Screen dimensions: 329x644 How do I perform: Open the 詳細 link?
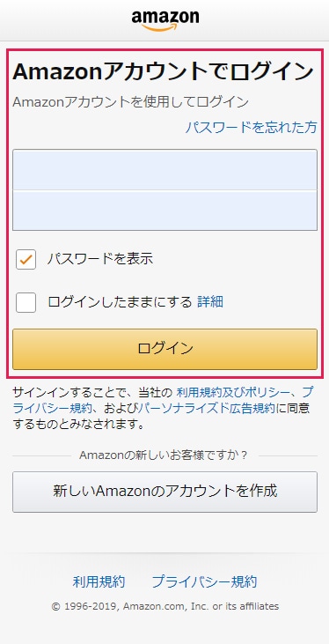pos(210,302)
